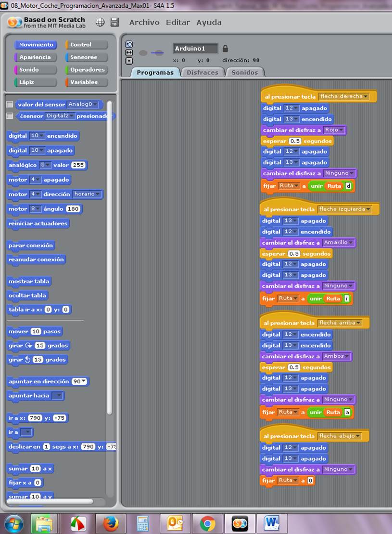Open Microsoft Word from taskbar
Image resolution: width=392 pixels, height=534 pixels.
pyautogui.click(x=272, y=523)
